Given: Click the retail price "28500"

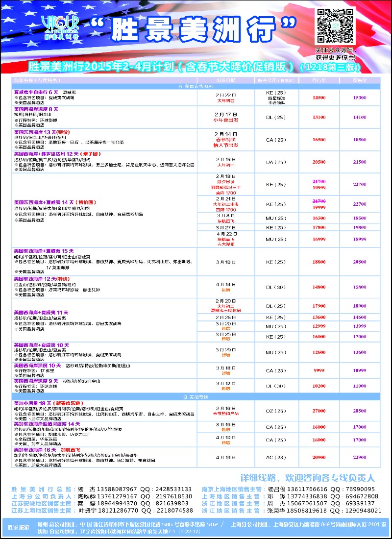Looking at the screenshot, I should click(360, 411).
